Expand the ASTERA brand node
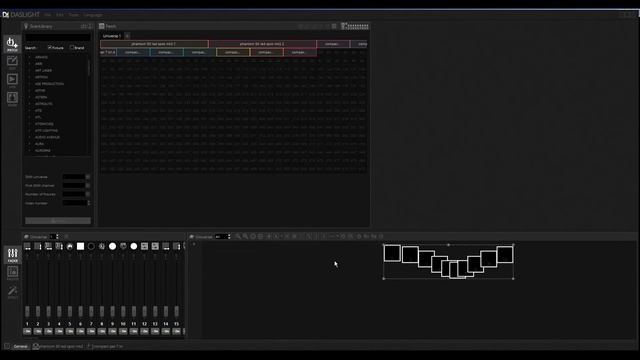The height and width of the screenshot is (360, 640). tap(29, 97)
